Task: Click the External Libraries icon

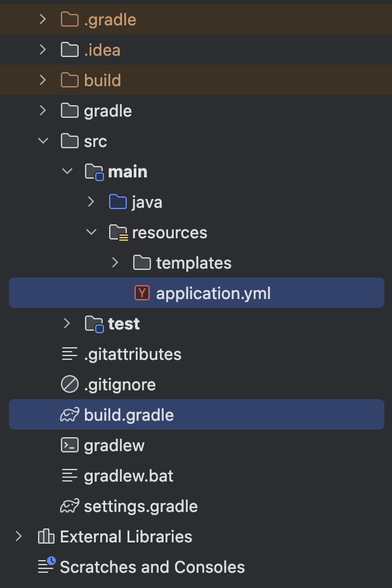Action: [x=46, y=537]
